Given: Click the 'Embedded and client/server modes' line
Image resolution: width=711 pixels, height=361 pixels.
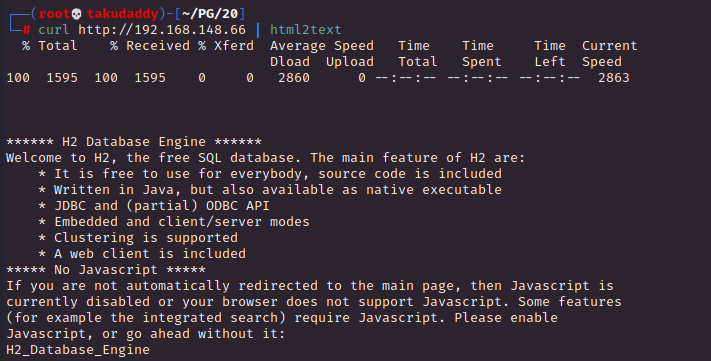Looking at the screenshot, I should point(174,222).
